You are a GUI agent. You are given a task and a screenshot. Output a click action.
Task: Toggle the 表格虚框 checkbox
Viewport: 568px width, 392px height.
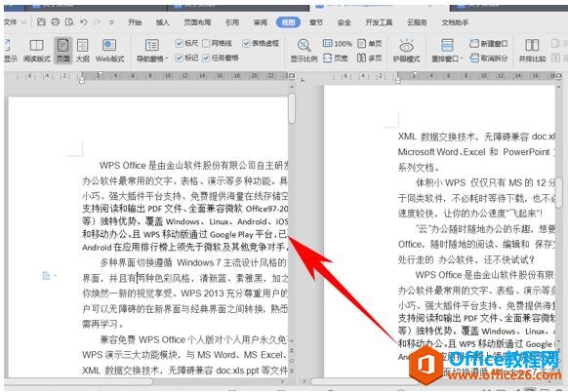click(261, 44)
